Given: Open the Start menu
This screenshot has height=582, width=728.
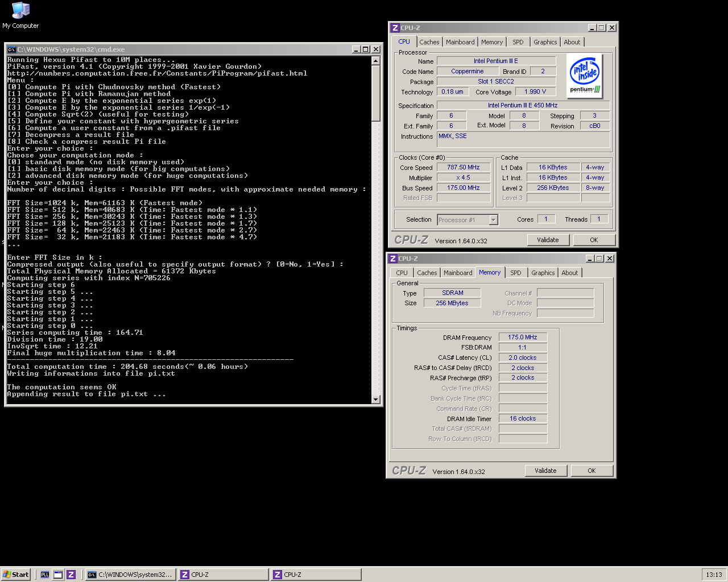Looking at the screenshot, I should pyautogui.click(x=15, y=575).
